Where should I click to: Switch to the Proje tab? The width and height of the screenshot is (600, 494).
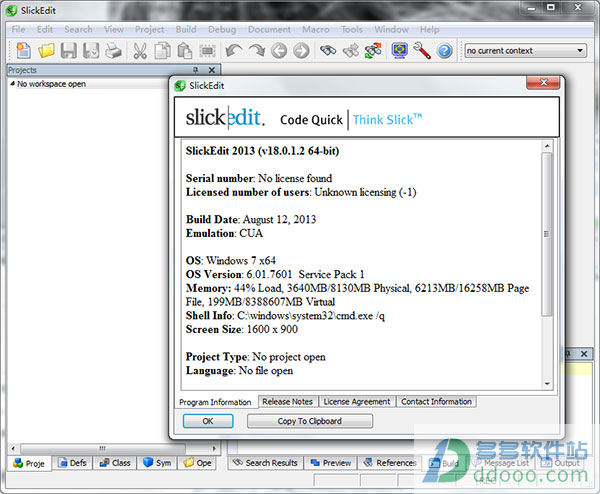click(29, 463)
